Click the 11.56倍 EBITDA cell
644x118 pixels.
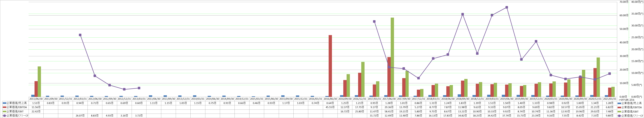(x=36, y=107)
